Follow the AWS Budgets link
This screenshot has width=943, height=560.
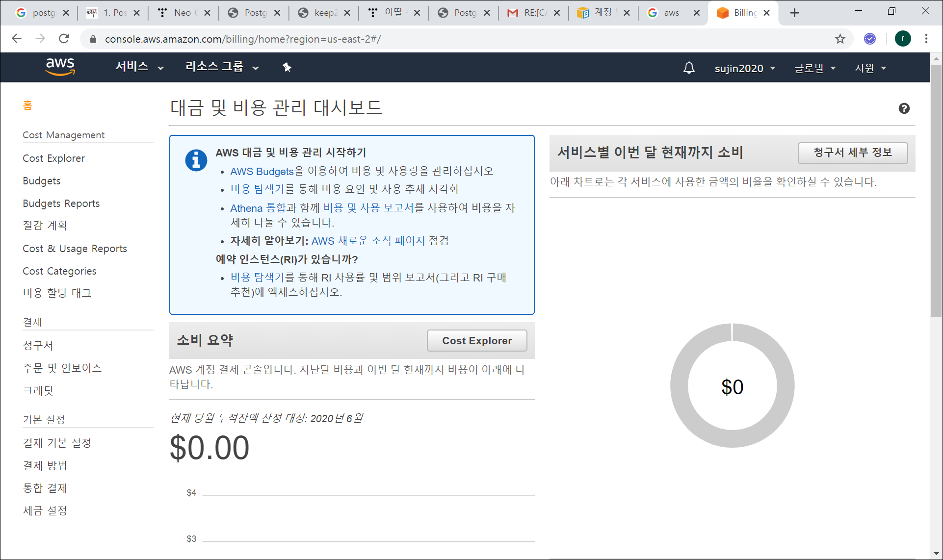point(262,171)
